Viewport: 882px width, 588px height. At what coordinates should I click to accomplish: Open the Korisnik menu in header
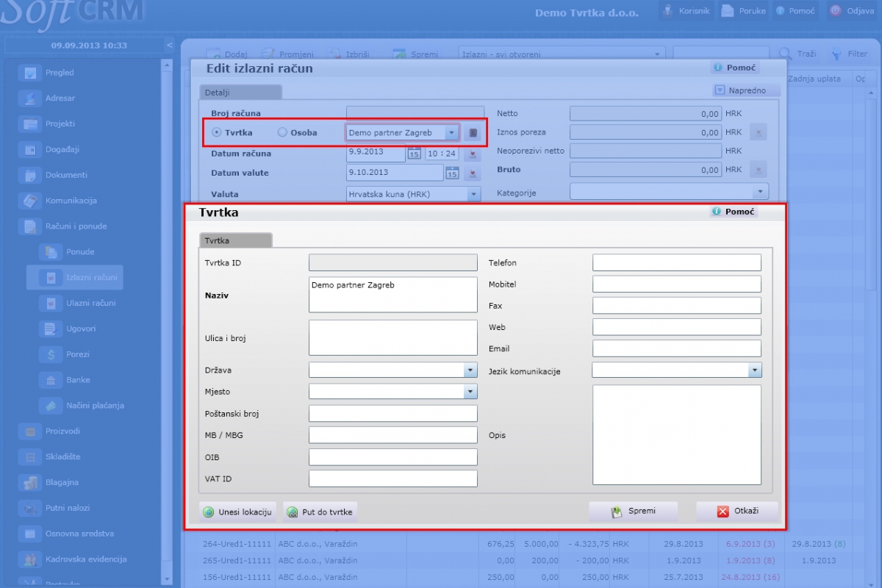coord(685,11)
